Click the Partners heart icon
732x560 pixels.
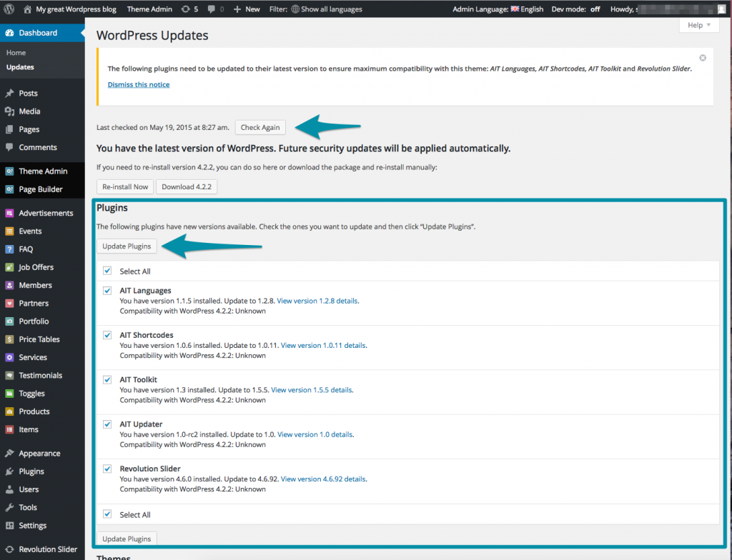[x=9, y=304]
